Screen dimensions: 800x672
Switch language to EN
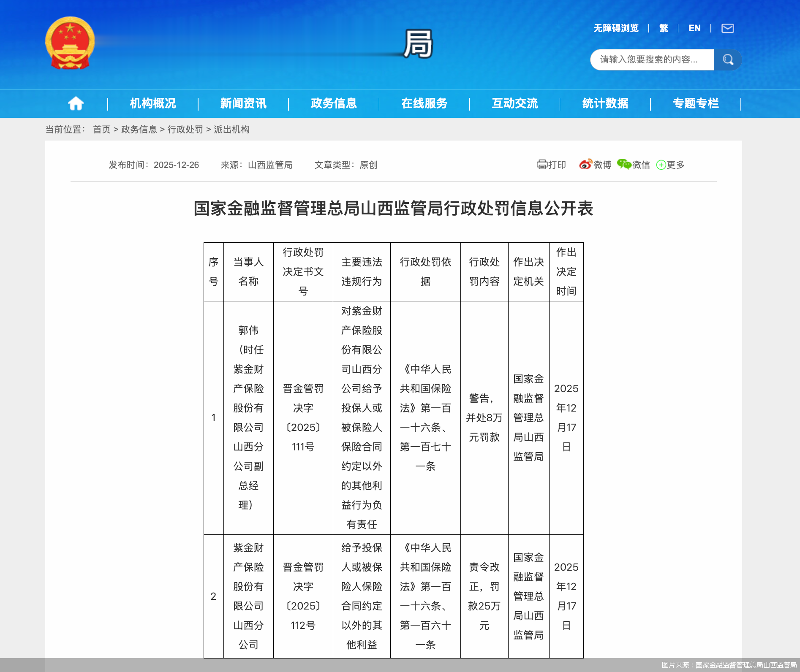694,28
